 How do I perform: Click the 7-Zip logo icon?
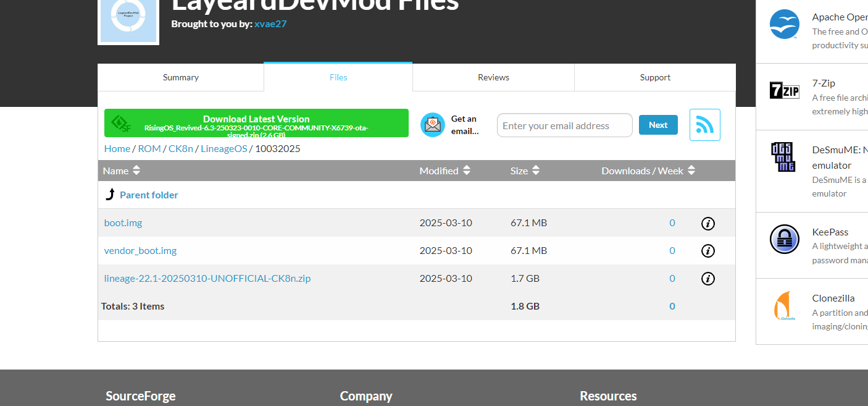785,90
